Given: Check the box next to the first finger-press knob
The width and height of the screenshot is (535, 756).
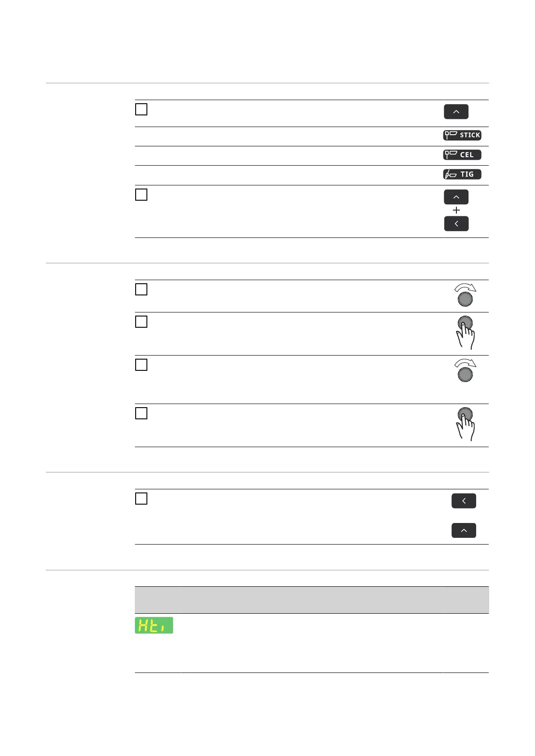Looking at the screenshot, I should pos(141,322).
